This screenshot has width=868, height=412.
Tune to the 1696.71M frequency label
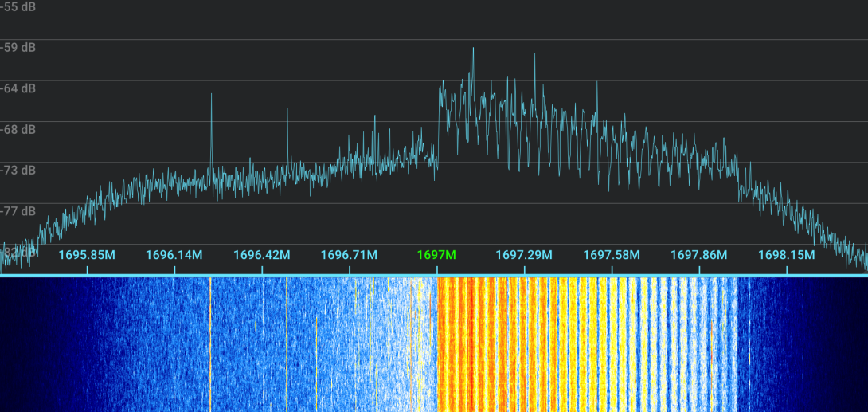coord(349,255)
